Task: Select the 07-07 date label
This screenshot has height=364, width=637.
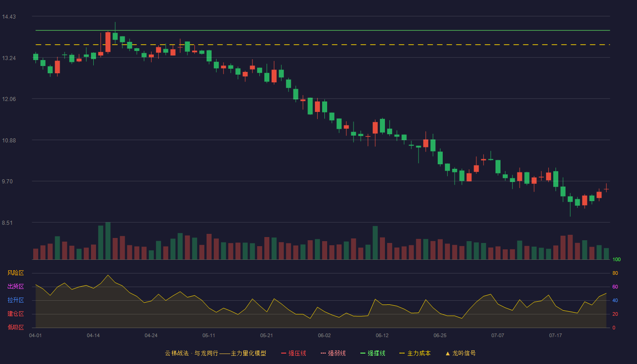Action: point(498,335)
